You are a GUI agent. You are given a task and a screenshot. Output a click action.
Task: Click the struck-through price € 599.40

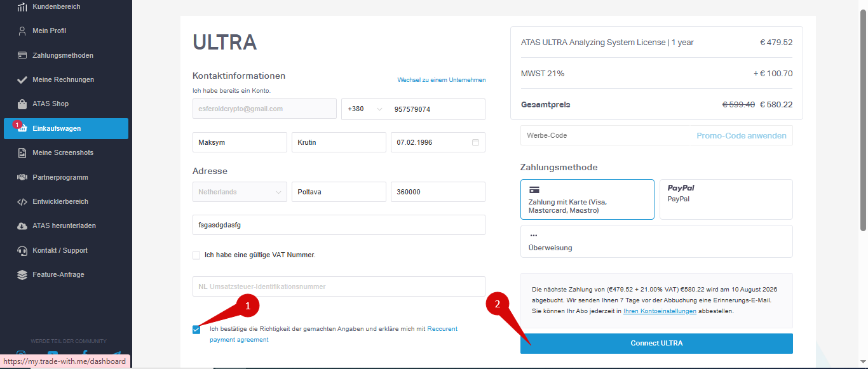pyautogui.click(x=738, y=105)
